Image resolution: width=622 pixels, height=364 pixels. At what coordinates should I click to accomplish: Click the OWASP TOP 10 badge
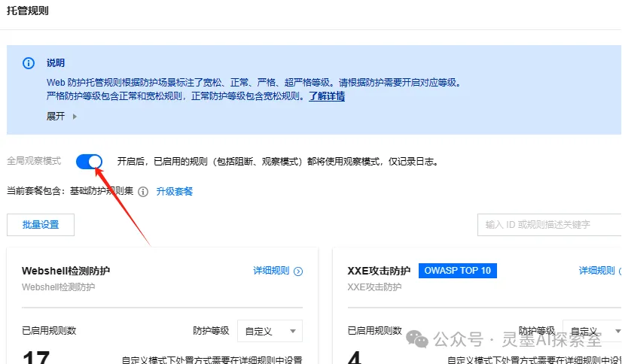point(458,271)
